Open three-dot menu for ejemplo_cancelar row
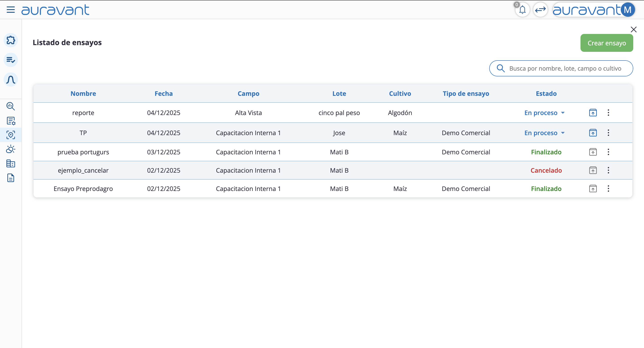Screen dimensions: 644x348 click(608, 170)
